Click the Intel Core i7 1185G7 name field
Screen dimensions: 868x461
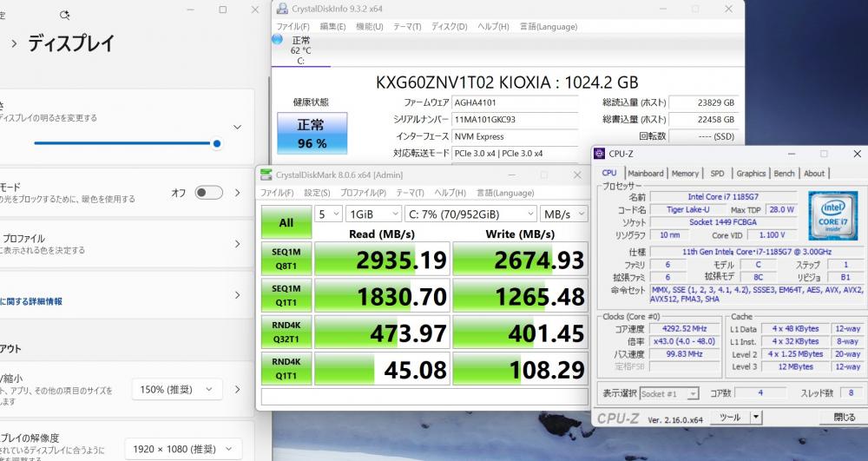click(x=723, y=197)
